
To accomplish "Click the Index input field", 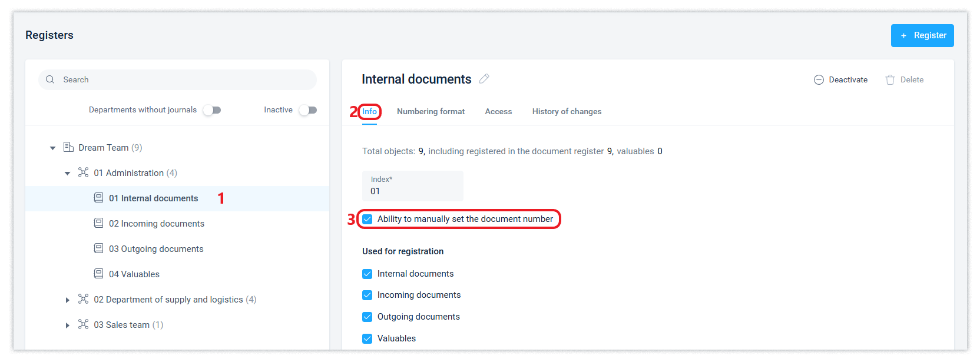I will point(412,191).
